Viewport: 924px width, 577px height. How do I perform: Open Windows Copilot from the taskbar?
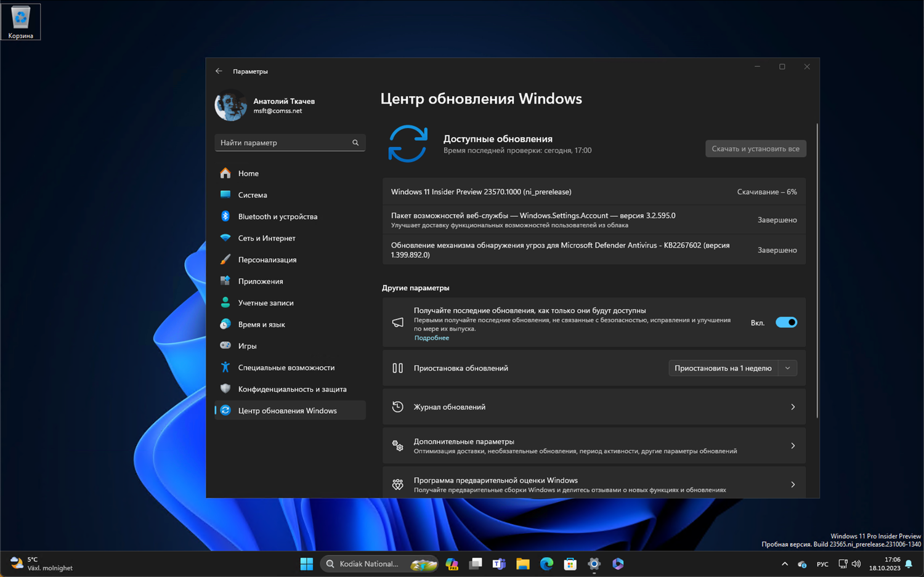[x=617, y=563]
